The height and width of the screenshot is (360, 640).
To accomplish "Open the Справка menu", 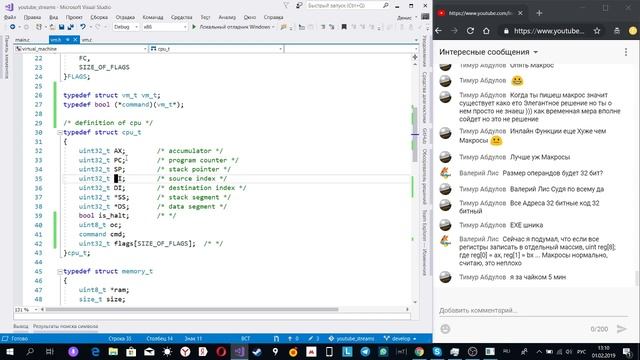I will [x=273, y=17].
